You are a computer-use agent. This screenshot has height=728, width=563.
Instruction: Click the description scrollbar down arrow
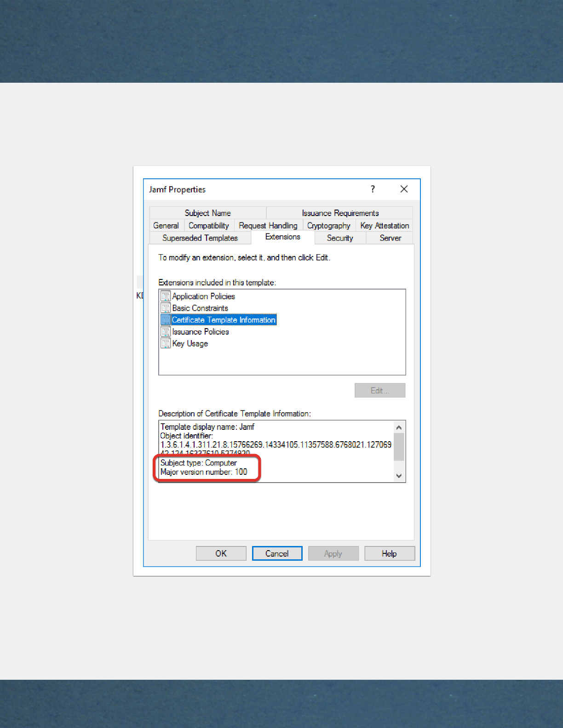click(399, 476)
